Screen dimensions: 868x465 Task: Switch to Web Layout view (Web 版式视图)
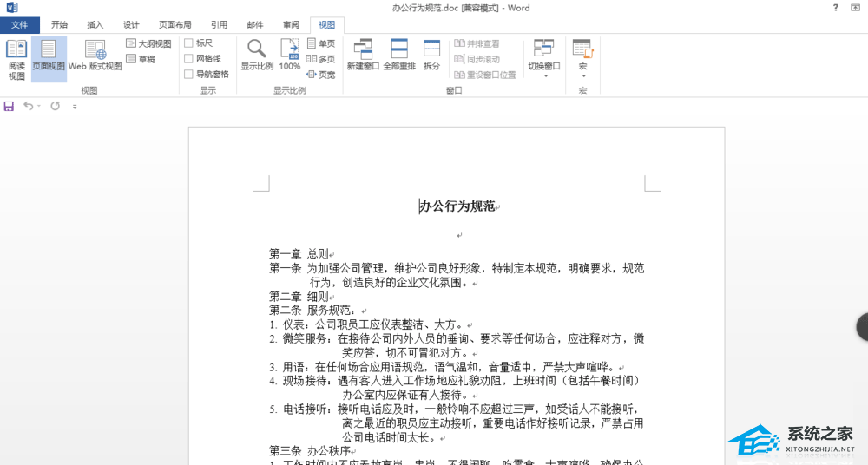tap(95, 56)
